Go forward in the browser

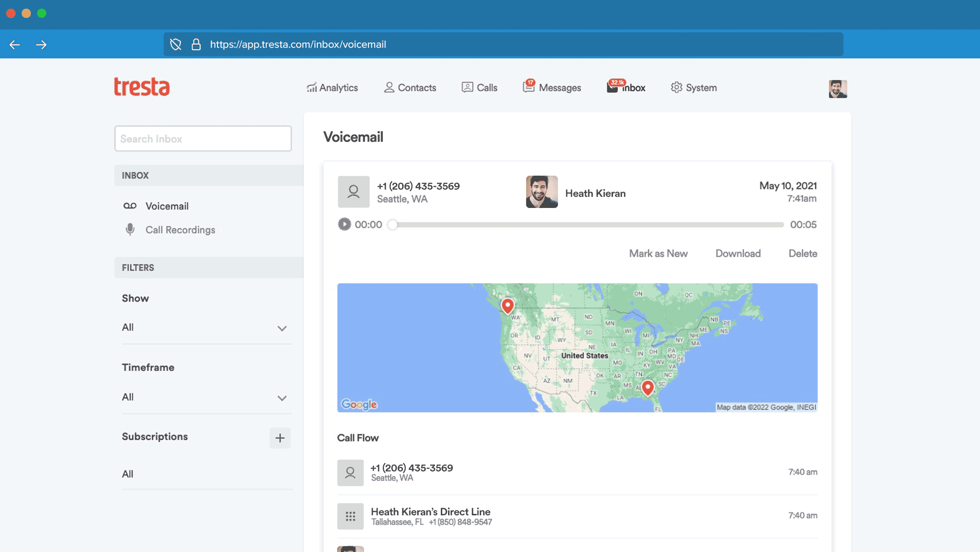[x=41, y=45]
